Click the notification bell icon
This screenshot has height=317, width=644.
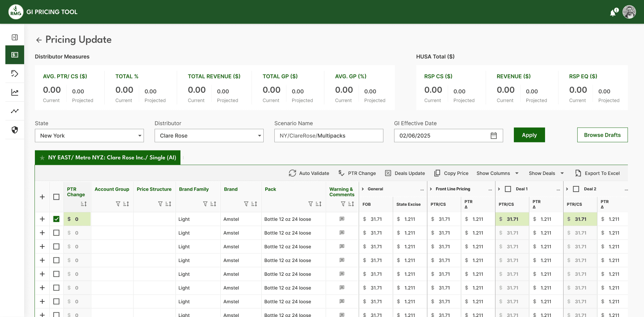click(x=613, y=13)
